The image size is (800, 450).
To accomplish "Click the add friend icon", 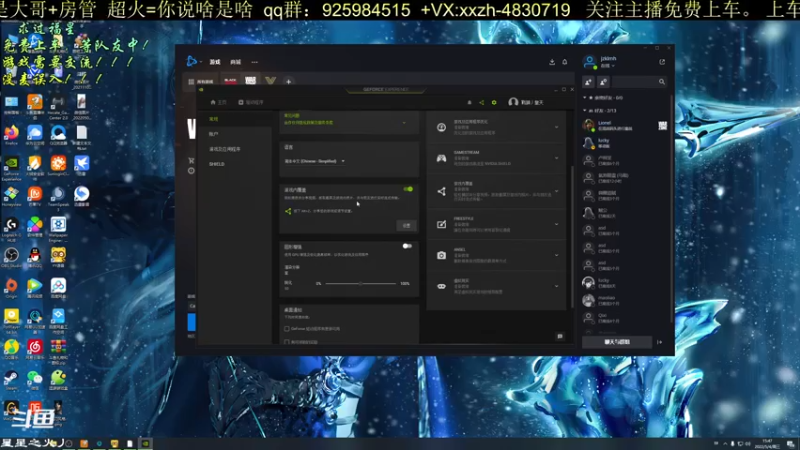I will pos(588,82).
